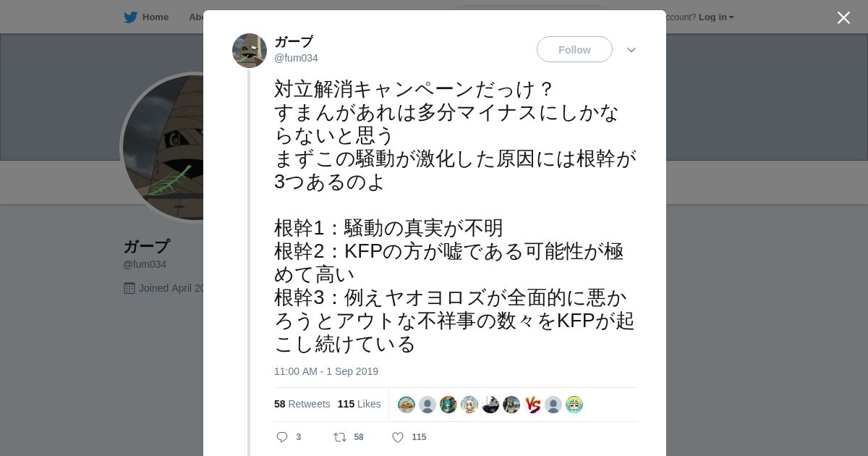Click the teal-haired character liker avatar
868x456 pixels.
(448, 405)
